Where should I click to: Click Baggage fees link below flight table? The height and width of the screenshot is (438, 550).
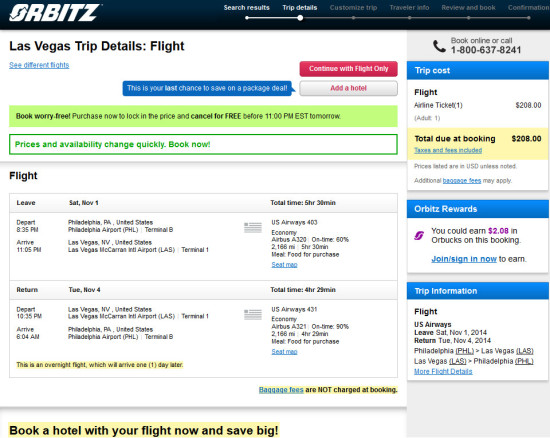(281, 390)
